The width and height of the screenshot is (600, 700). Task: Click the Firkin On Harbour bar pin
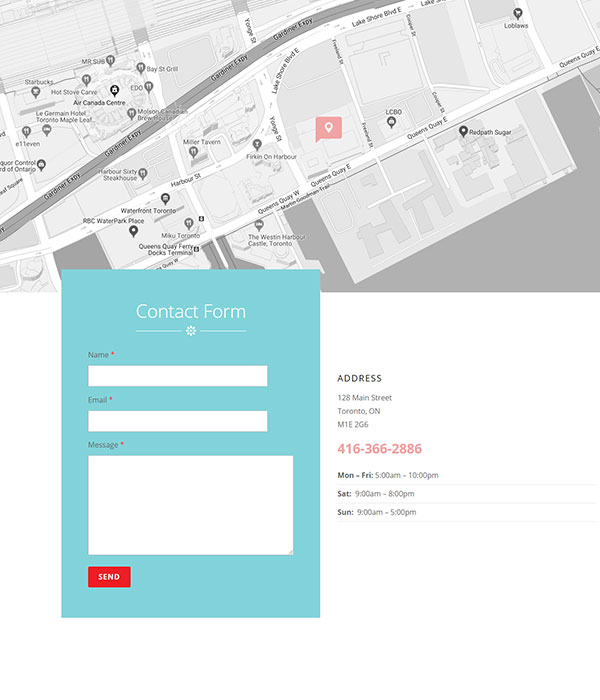point(257,145)
